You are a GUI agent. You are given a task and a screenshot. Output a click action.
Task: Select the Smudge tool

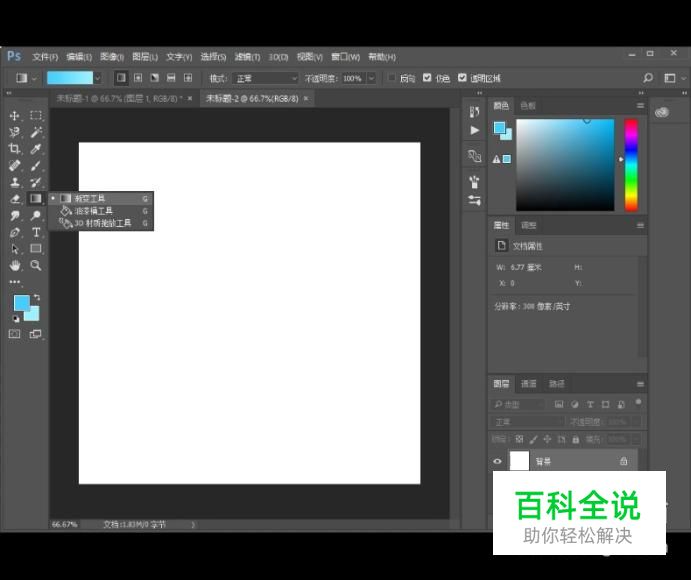(14, 216)
